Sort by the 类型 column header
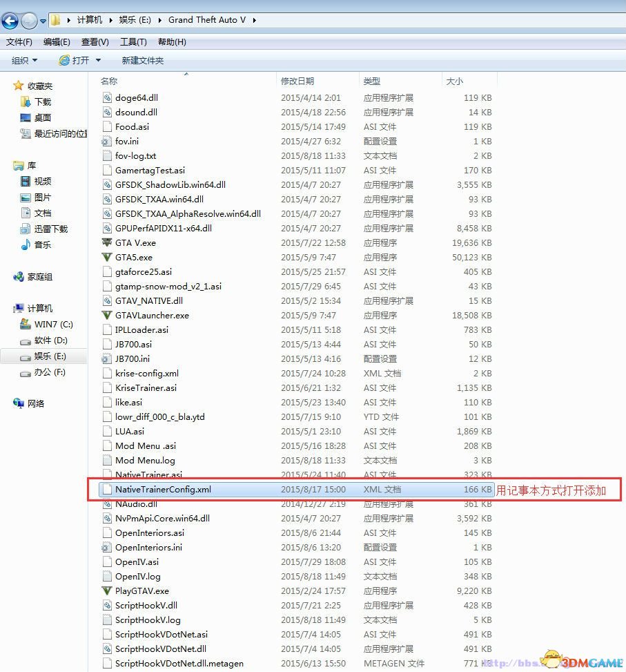This screenshot has height=672, width=626. [x=371, y=81]
